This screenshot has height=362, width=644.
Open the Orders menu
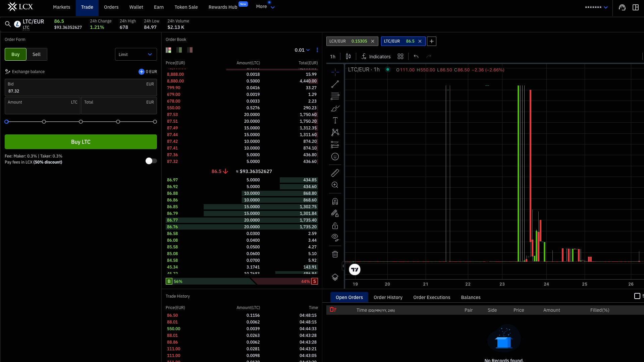click(x=111, y=7)
